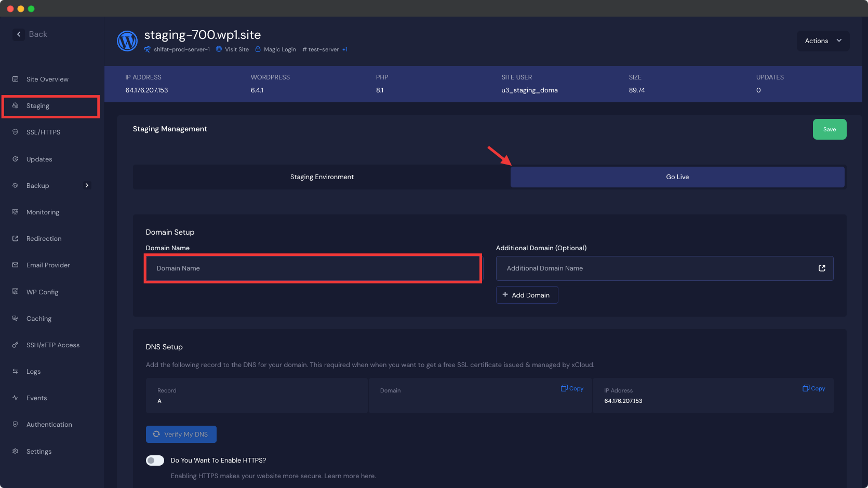
Task: Click the Monitoring sidebar icon
Action: click(16, 212)
